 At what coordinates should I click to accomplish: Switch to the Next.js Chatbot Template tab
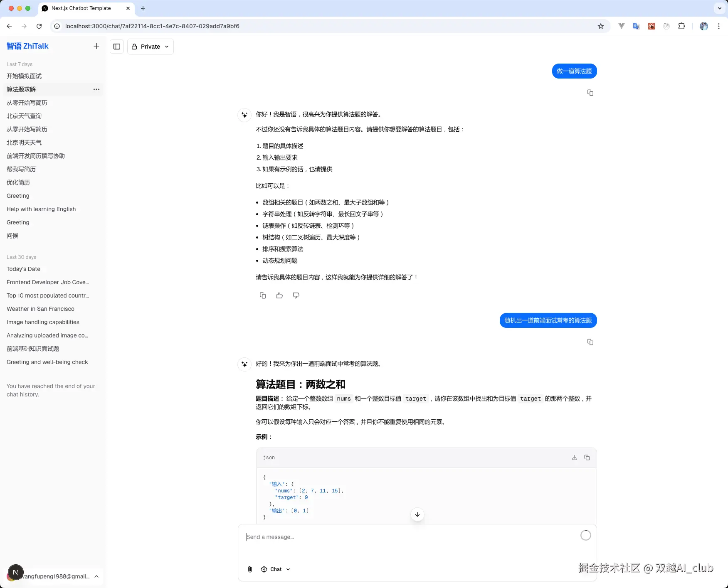click(80, 8)
